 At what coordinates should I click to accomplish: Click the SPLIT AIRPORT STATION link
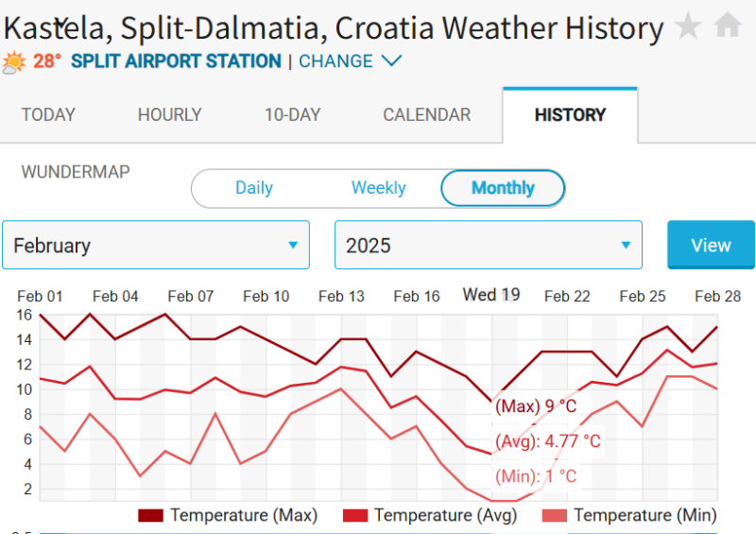click(176, 61)
